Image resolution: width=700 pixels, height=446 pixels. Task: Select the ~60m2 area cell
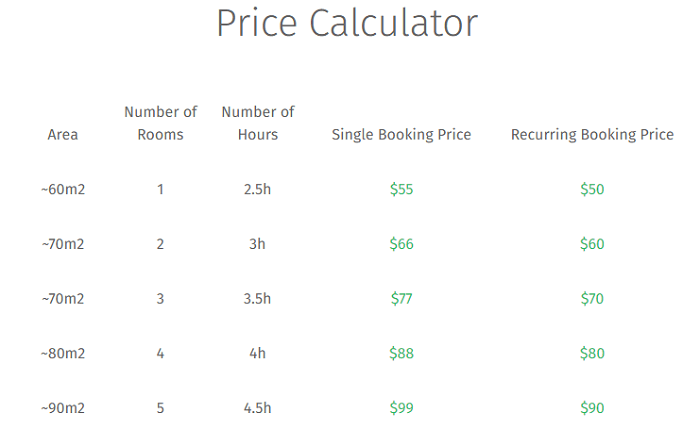click(x=63, y=189)
